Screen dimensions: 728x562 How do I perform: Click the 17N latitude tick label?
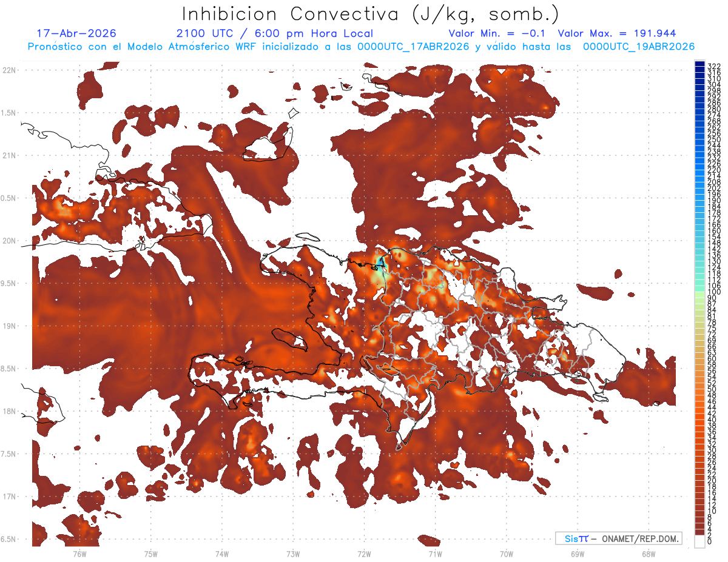point(9,497)
